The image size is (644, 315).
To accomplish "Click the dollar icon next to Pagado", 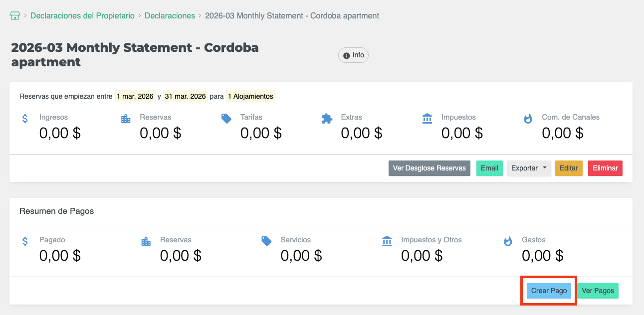I will 25,242.
